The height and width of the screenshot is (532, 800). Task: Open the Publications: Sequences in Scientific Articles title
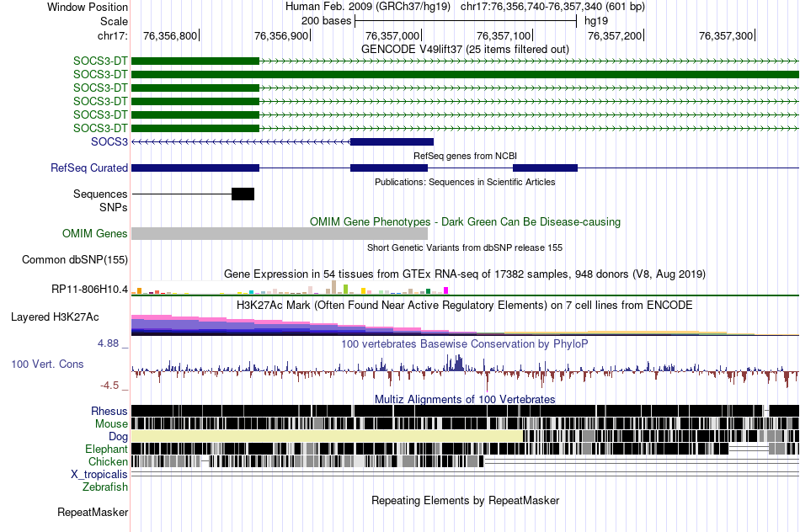point(465,182)
